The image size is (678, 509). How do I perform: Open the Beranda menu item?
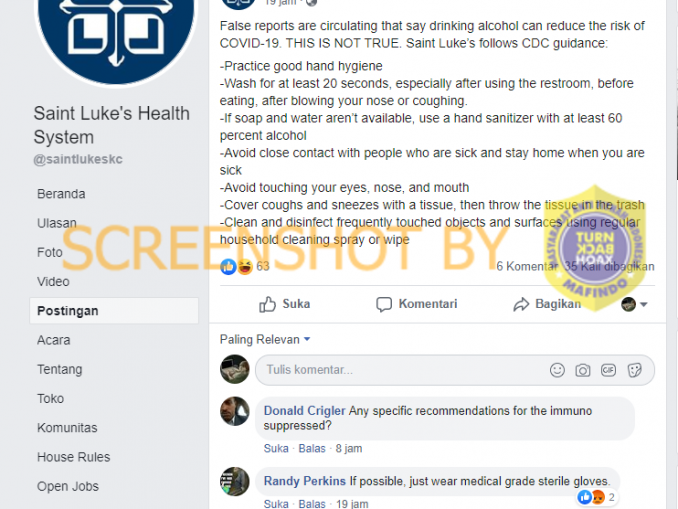[x=61, y=194]
